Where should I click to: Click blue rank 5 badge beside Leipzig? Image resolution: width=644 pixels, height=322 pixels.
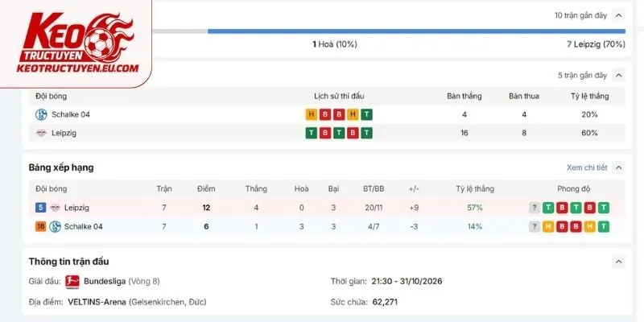[40, 208]
